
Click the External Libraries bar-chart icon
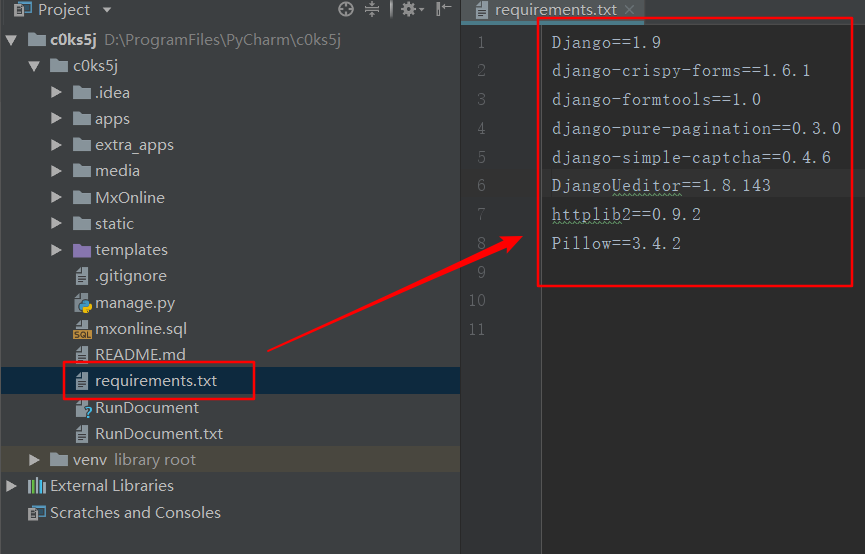(36, 486)
